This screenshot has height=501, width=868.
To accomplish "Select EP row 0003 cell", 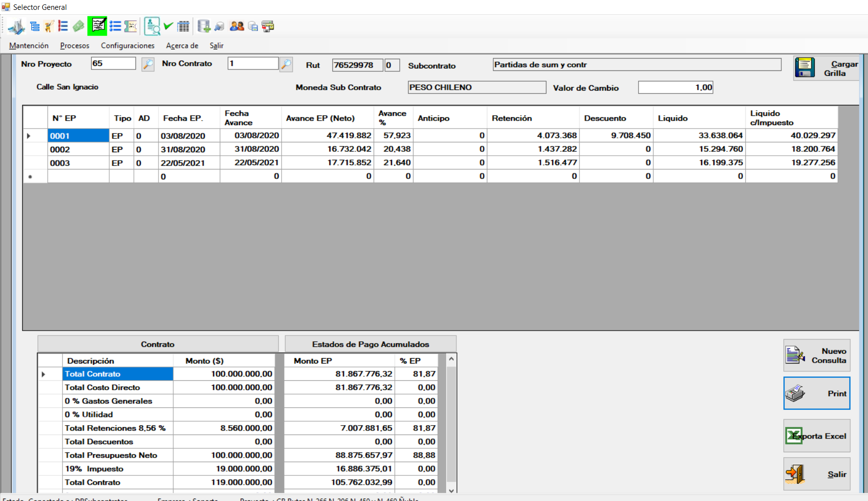I will click(78, 163).
